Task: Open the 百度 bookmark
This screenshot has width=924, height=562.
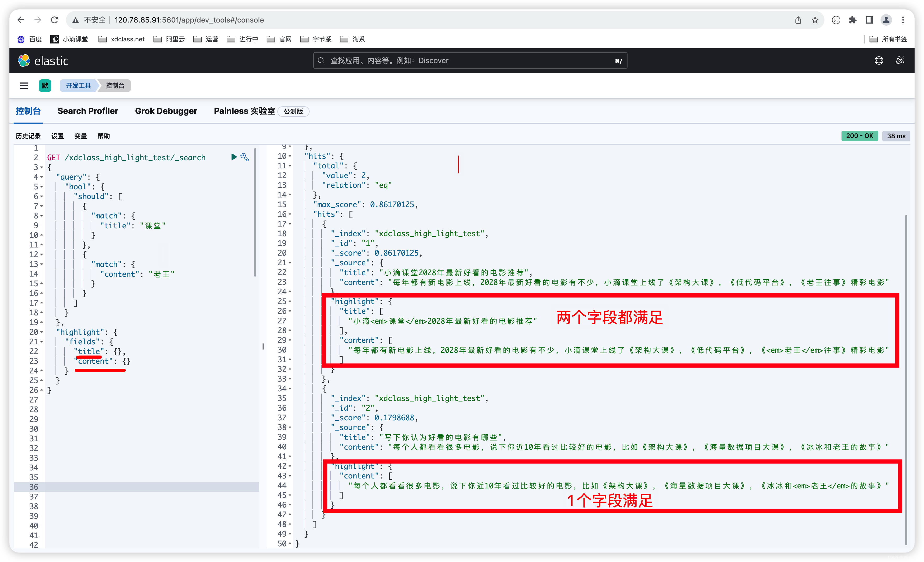Action: 29,39
